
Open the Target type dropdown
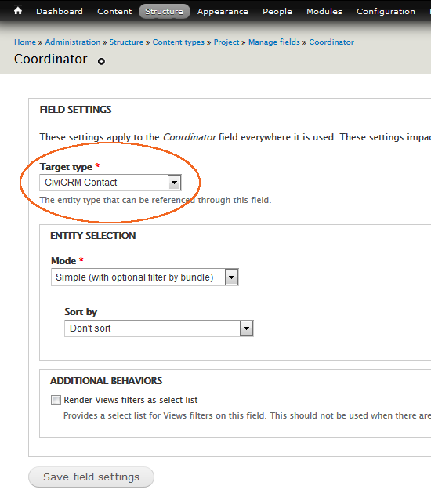click(110, 183)
